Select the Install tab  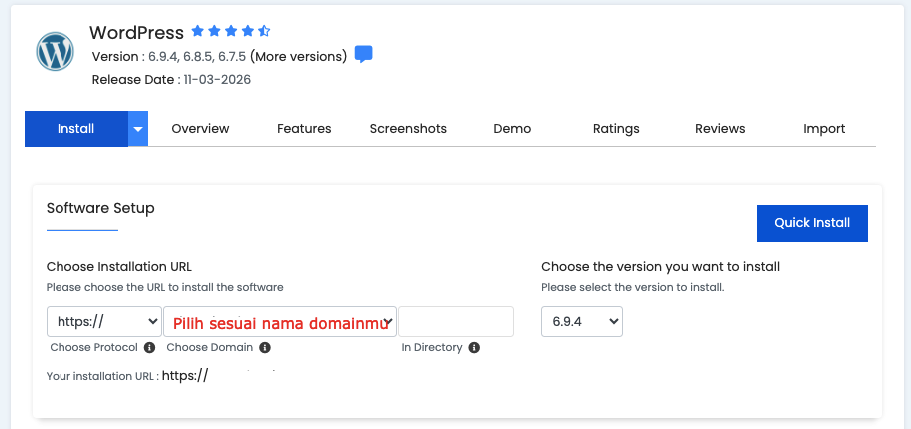point(76,128)
